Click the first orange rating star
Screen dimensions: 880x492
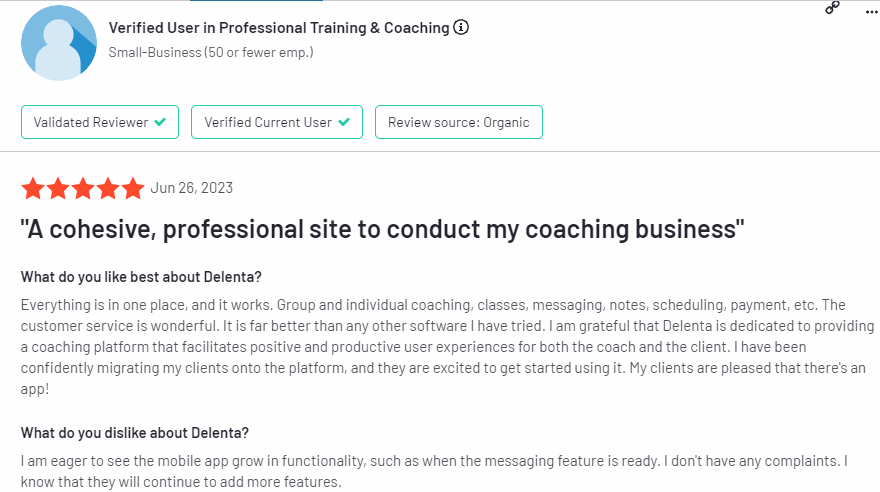coord(33,188)
